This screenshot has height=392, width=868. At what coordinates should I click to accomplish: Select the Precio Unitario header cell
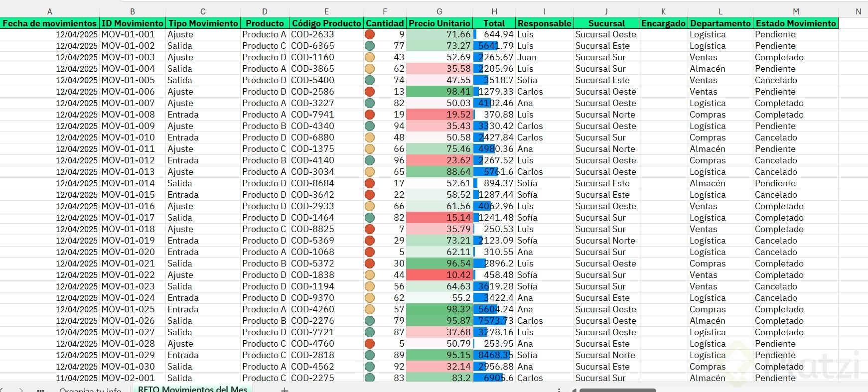click(x=439, y=23)
